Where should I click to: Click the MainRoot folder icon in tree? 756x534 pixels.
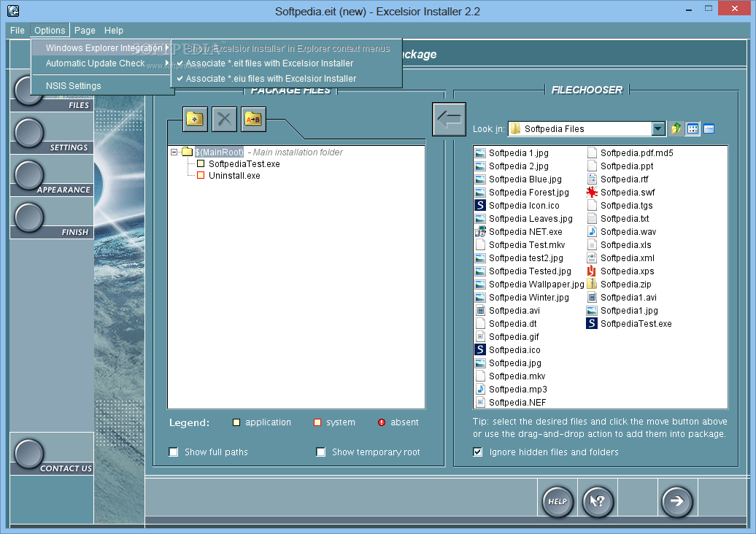tap(187, 152)
